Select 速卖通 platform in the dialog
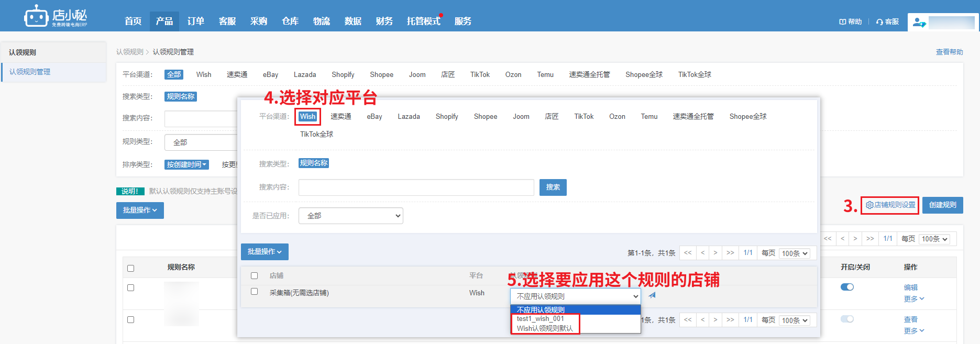 tap(340, 116)
